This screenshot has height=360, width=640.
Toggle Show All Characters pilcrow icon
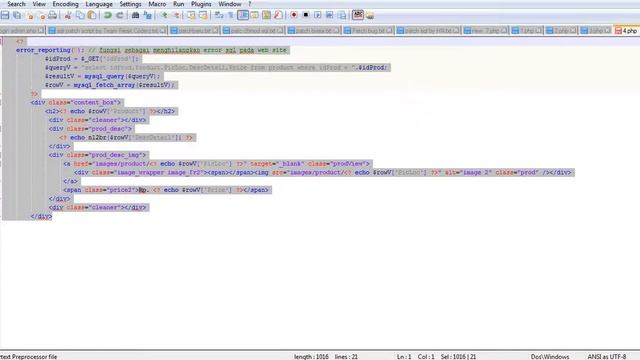point(231,16)
